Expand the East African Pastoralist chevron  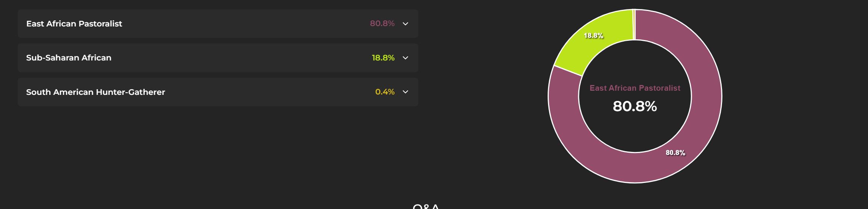click(405, 24)
